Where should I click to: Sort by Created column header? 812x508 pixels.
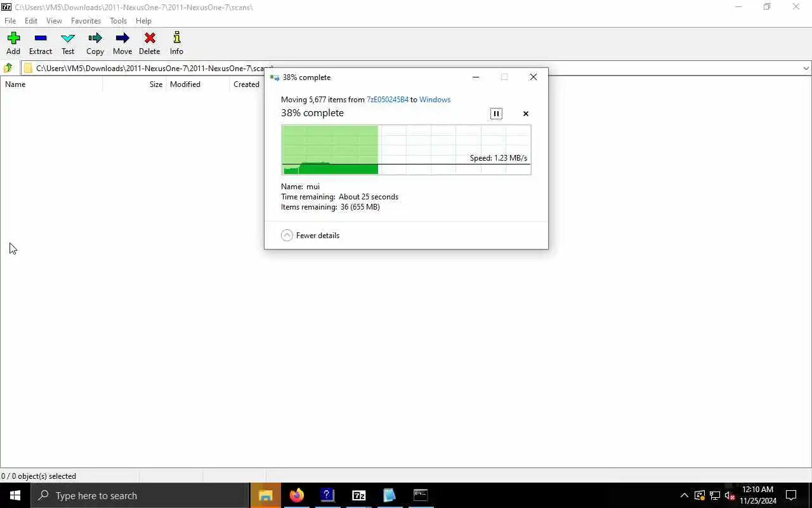(x=247, y=84)
